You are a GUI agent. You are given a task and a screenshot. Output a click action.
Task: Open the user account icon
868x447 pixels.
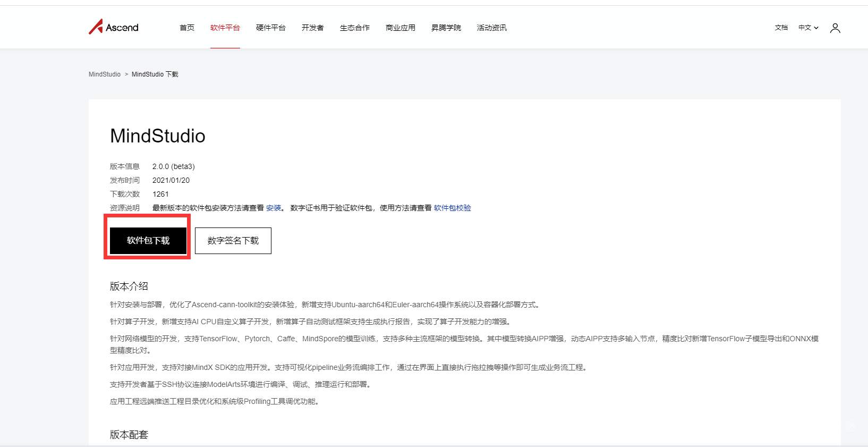835,28
